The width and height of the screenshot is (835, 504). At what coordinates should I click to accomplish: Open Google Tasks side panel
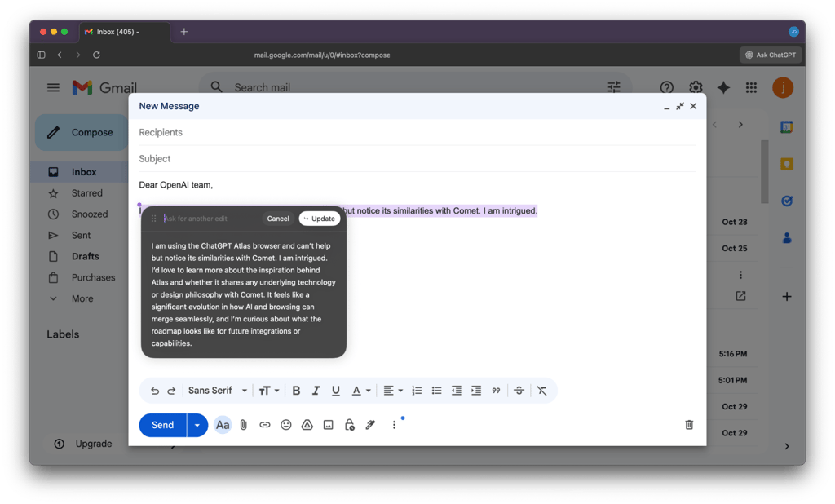coord(787,201)
